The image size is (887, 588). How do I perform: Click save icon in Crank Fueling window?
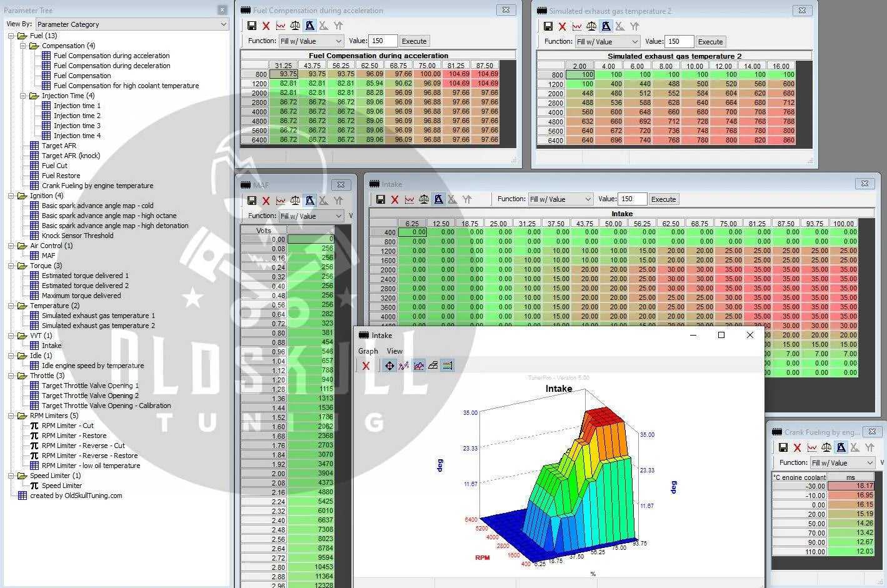point(783,447)
